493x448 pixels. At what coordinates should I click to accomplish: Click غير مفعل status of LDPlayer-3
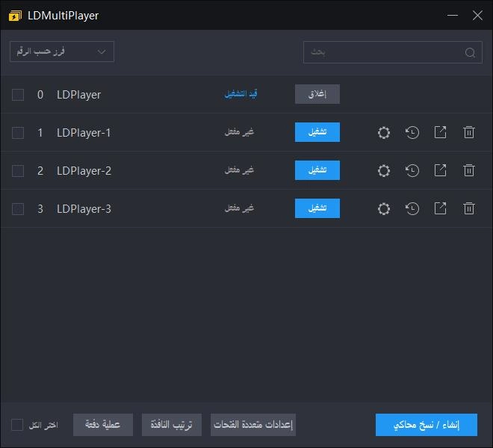pos(239,208)
